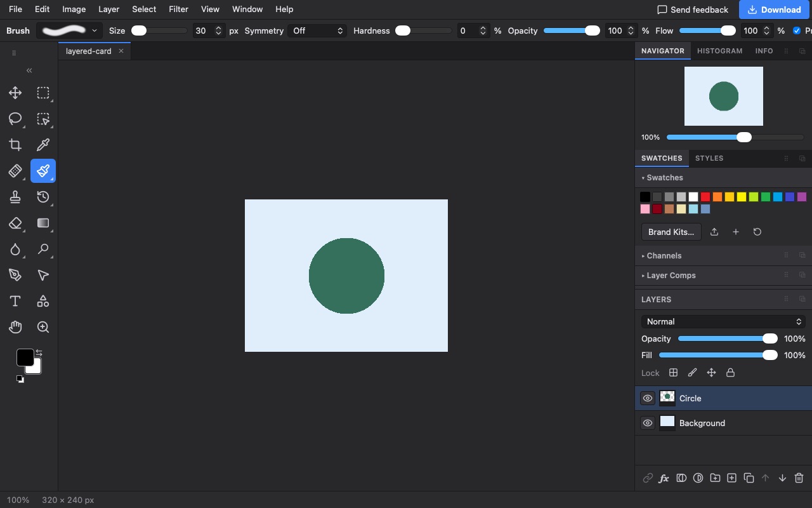812x508 pixels.
Task: Select the Shapes tool
Action: tap(43, 301)
